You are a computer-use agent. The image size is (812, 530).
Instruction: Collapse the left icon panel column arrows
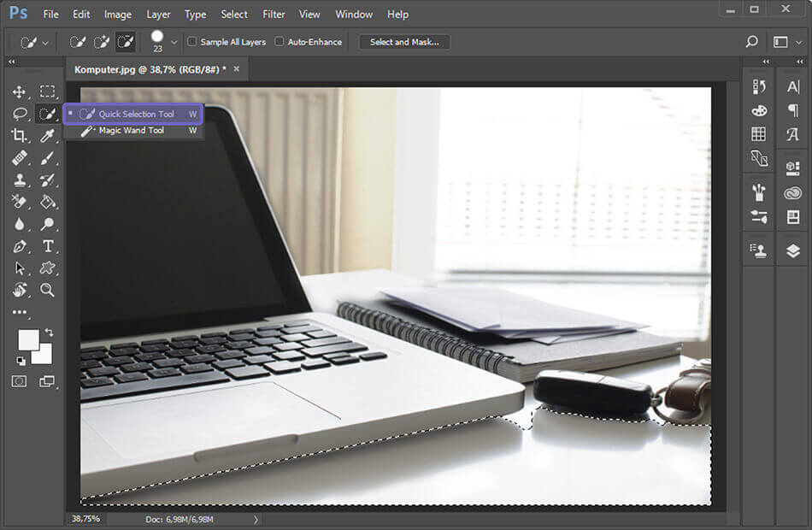pyautogui.click(x=766, y=62)
